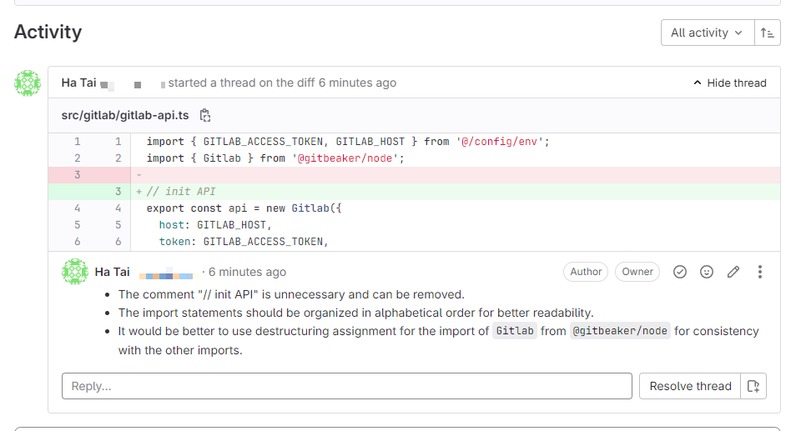Click the Author badge
Viewport: 806px width, 431px height.
585,272
